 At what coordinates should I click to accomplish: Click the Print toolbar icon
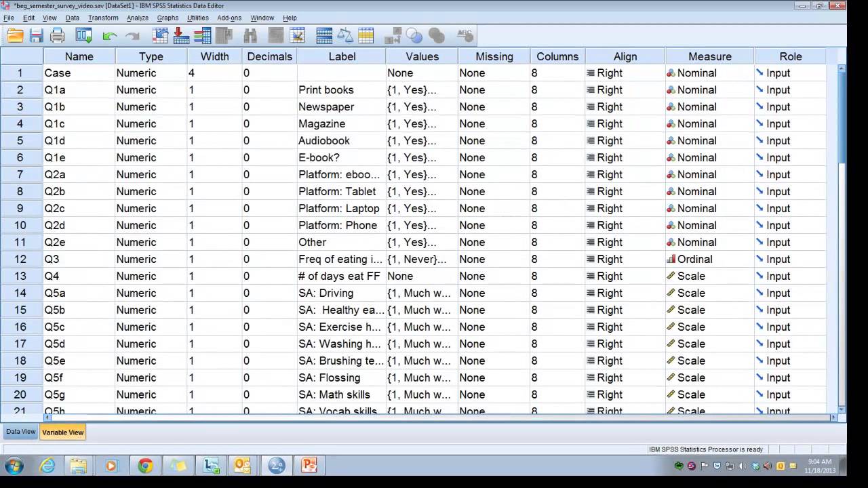click(x=58, y=36)
